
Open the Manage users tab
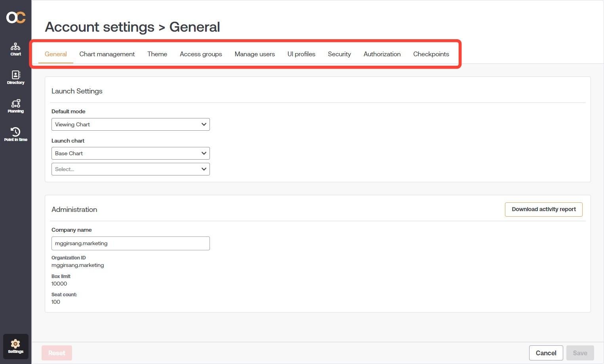click(255, 54)
